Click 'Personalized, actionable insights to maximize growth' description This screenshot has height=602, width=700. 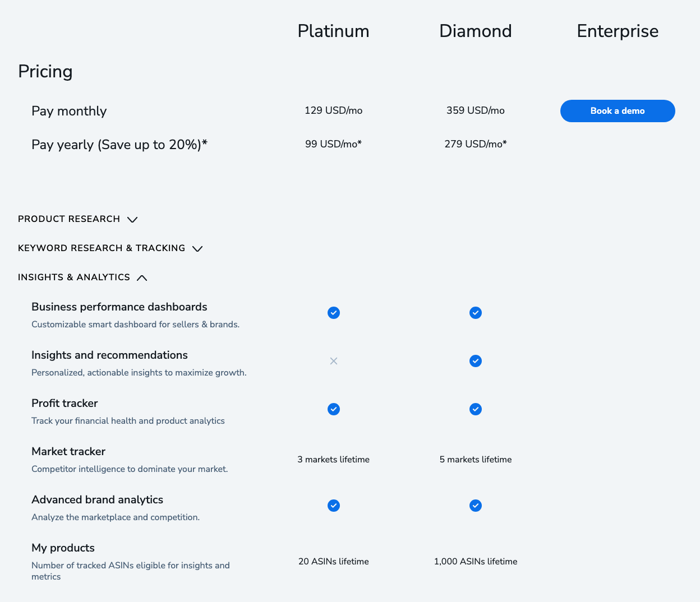tap(139, 373)
